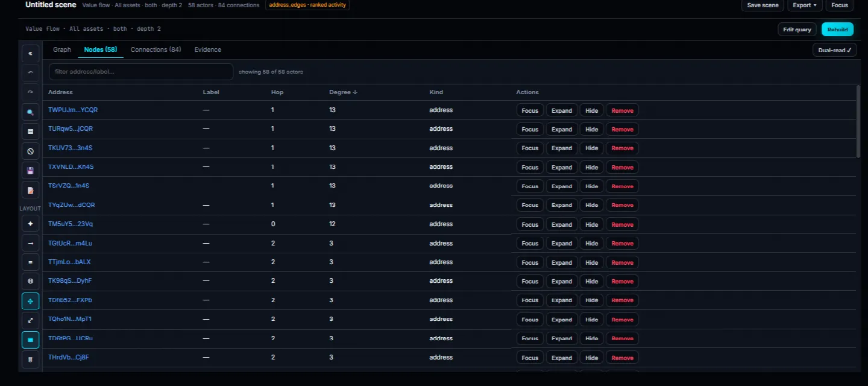
Task: Remove the TGtUcR...m4Lu node
Action: point(622,243)
